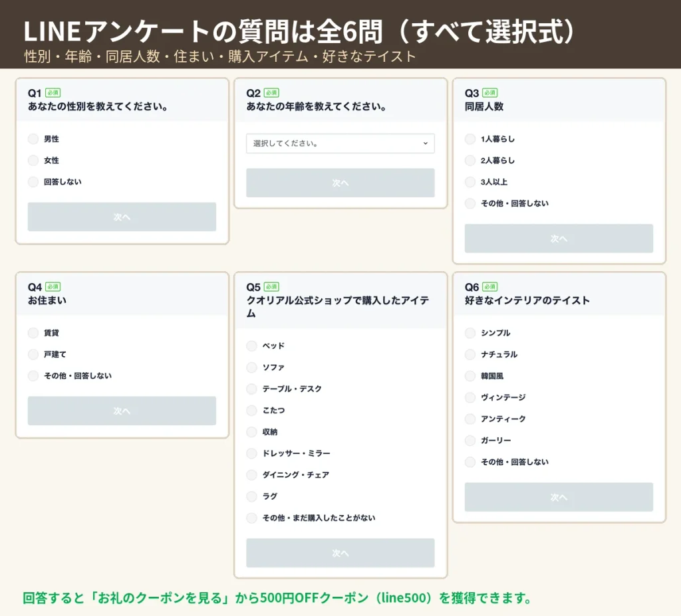The image size is (681, 616).
Task: Select その他・回答しない in the Q3 card
Action: click(x=470, y=203)
